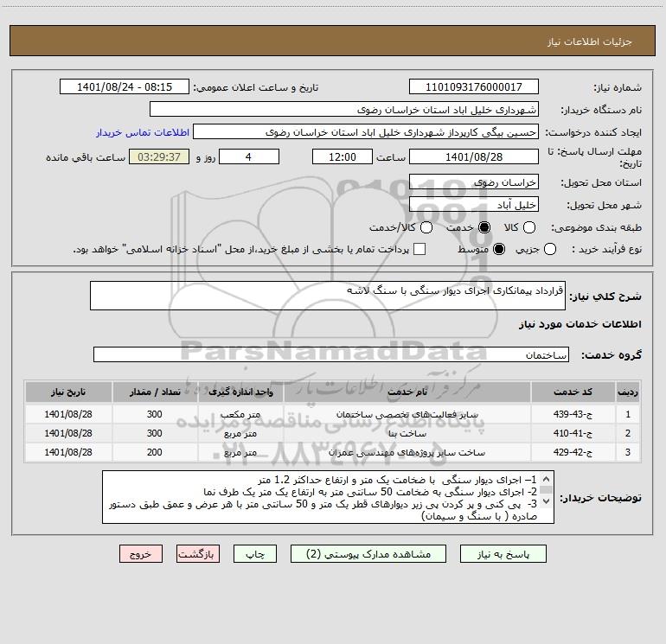
Task: Click the استان محل تحویل field
Action: click(x=474, y=182)
